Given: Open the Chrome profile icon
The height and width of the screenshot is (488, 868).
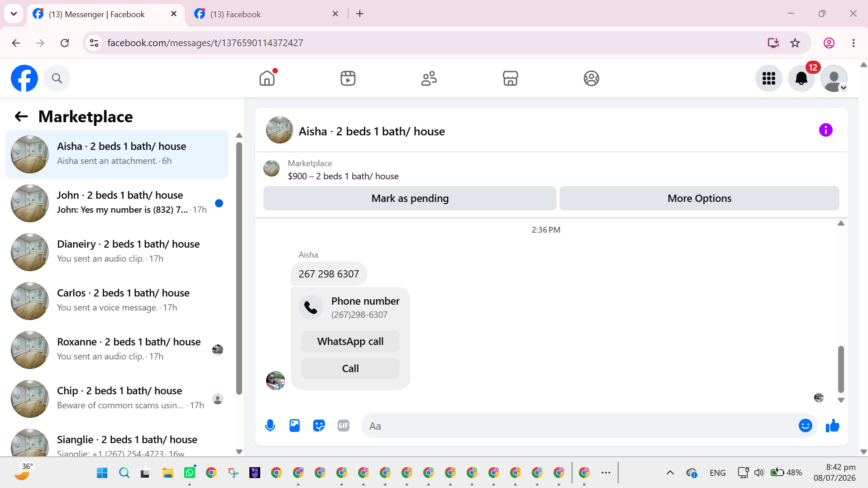Looking at the screenshot, I should (829, 43).
